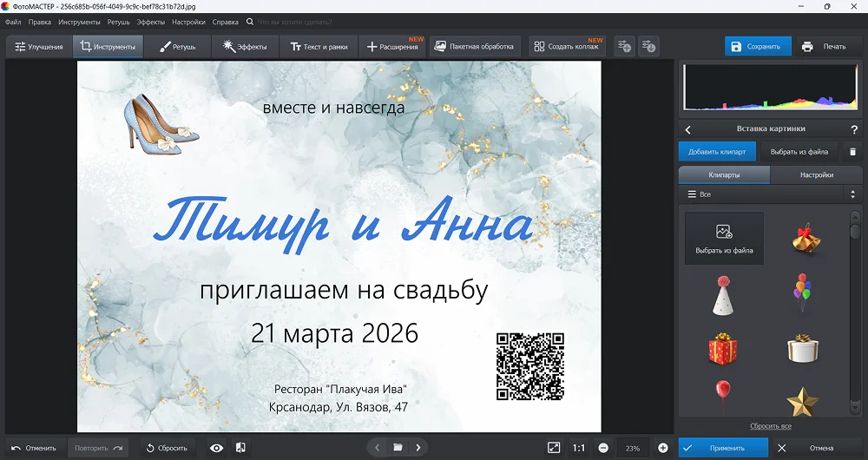
Task: Click the zoom in plus icon
Action: 663,448
